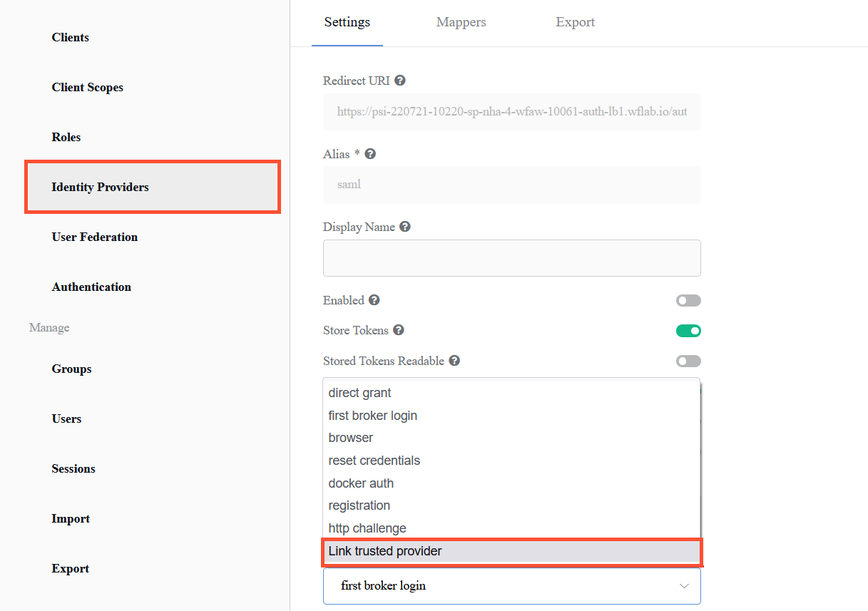Choose Link trusted provider option

coord(511,551)
